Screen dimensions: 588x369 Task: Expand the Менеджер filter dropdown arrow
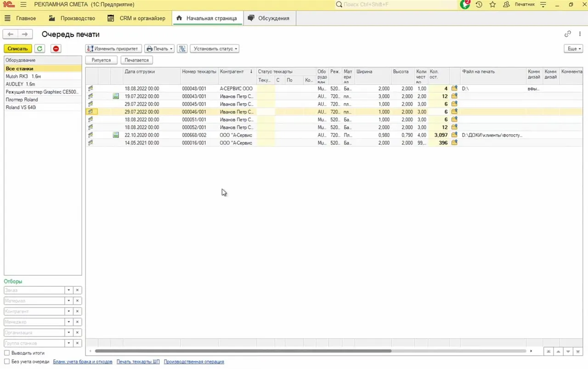pos(69,322)
